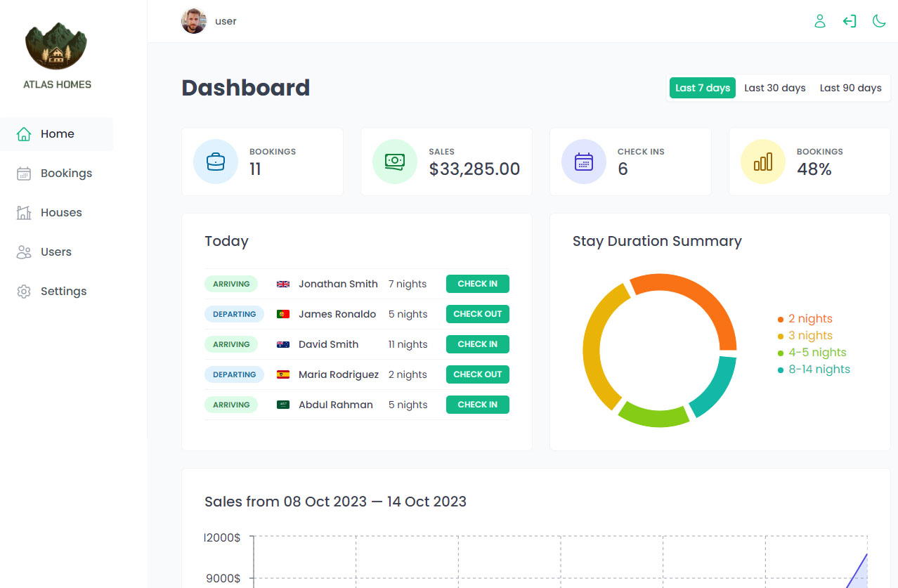Click the logout icon in header
This screenshot has height=588, width=898.
(850, 21)
